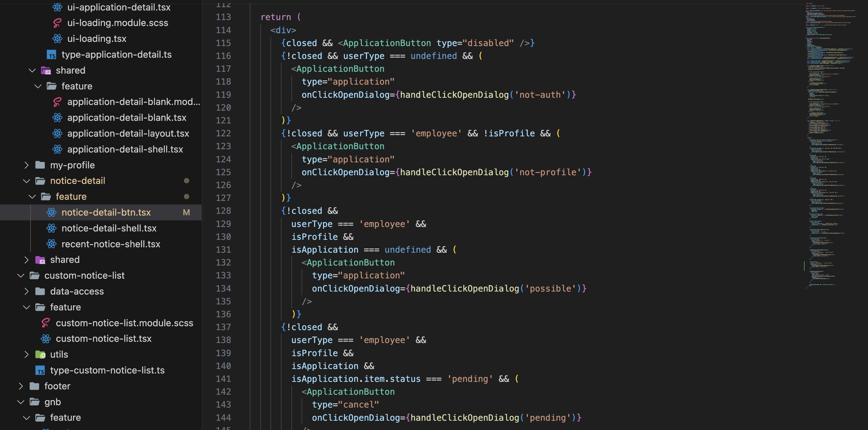Click the green utils folder icon

pyautogui.click(x=40, y=355)
